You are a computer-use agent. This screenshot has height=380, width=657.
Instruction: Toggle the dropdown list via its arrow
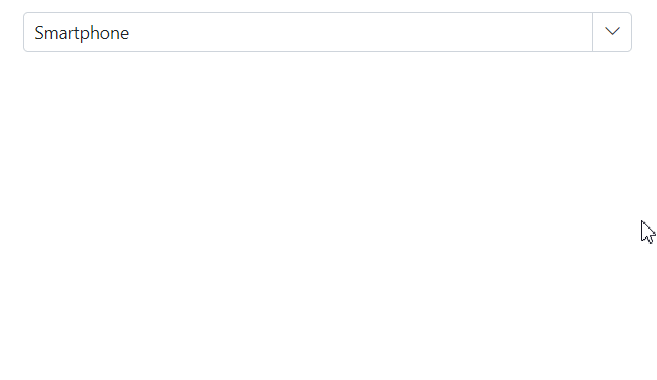[612, 32]
